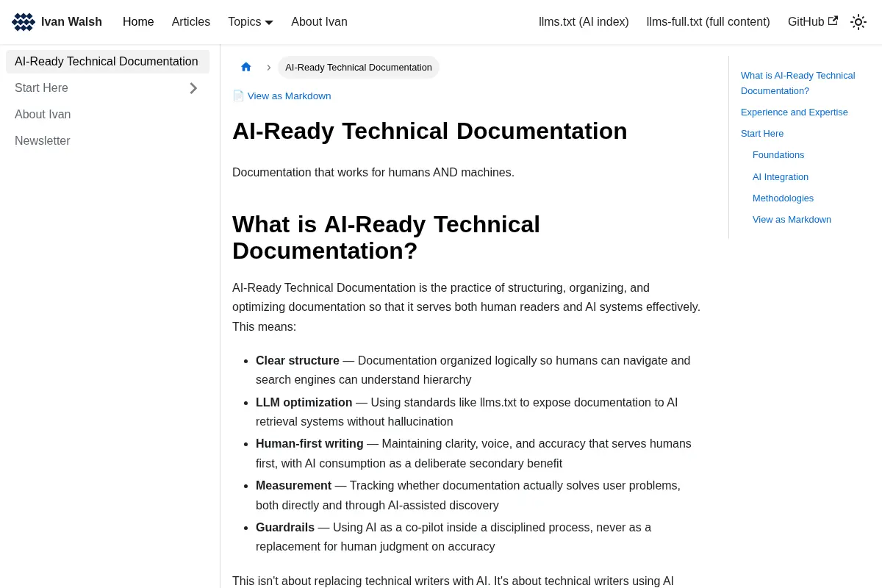Viewport: 882px width, 588px height.
Task: Click the 'Human-first writing' bullet text
Action: tap(309, 444)
